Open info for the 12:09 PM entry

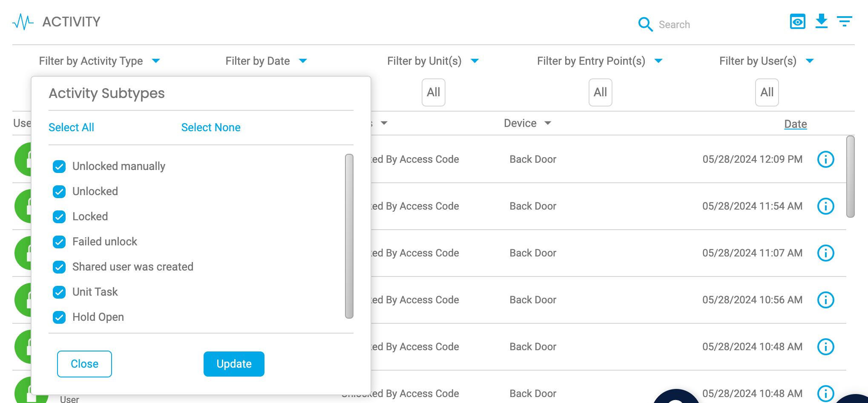point(825,159)
